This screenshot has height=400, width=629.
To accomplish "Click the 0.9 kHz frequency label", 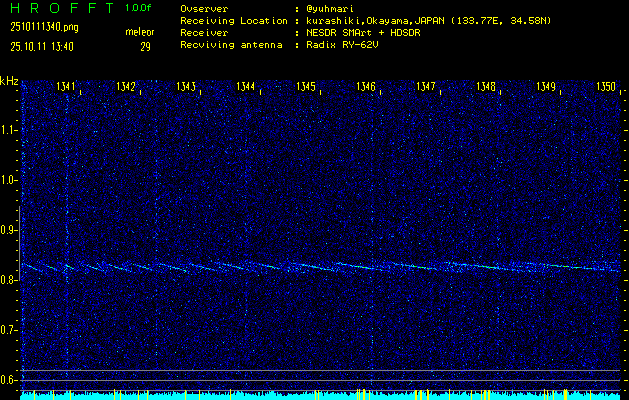I will tap(9, 230).
